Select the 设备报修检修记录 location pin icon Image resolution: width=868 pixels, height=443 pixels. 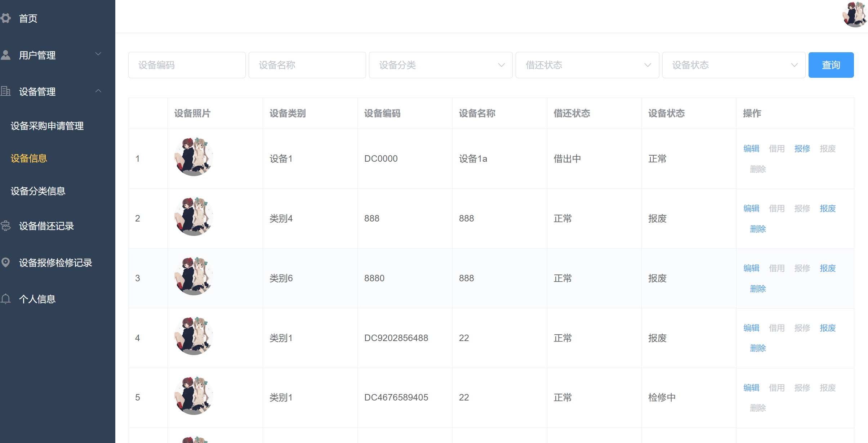(x=6, y=263)
